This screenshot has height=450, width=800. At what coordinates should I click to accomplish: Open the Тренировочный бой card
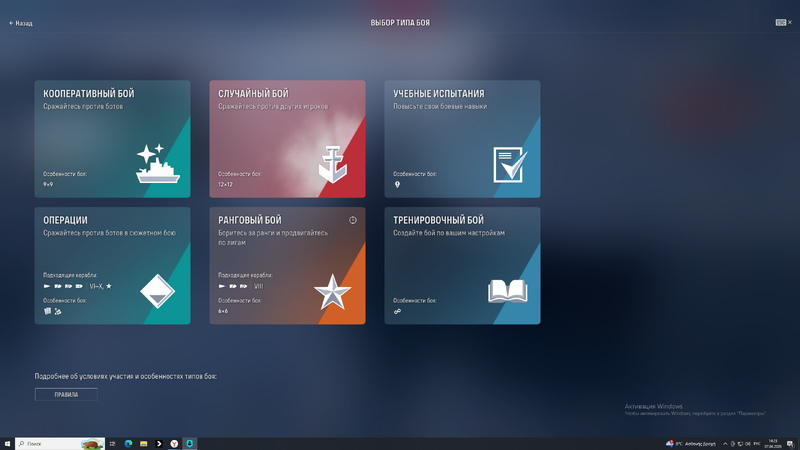pos(462,265)
